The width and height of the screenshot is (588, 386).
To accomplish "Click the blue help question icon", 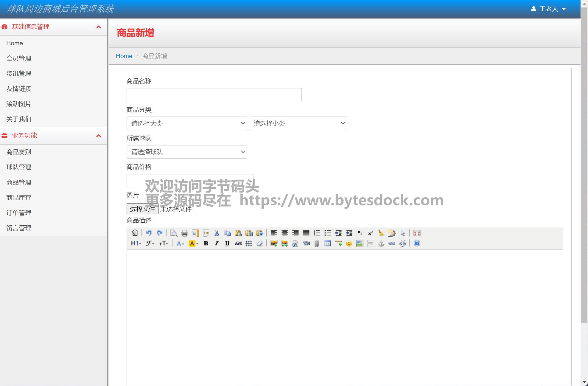I will coord(417,244).
